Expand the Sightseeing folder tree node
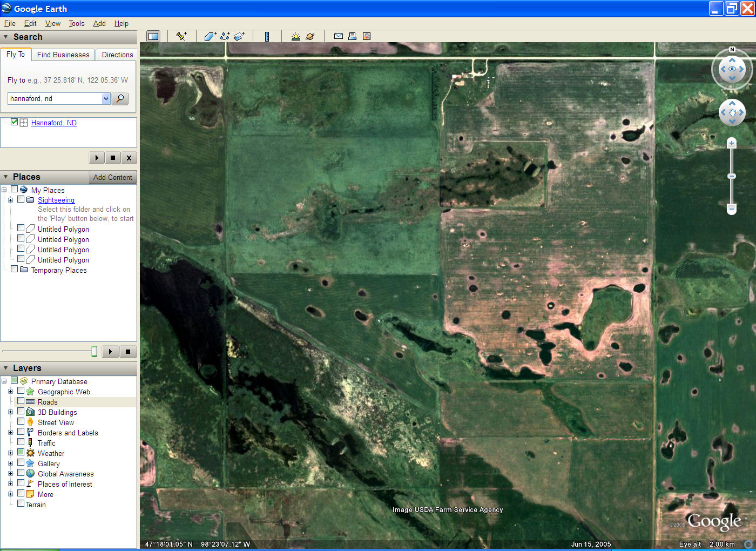Screen dimensions: 756x551 tap(10, 200)
